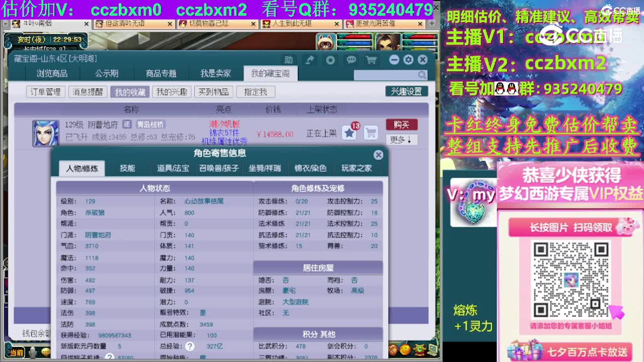Click the red 购买 buy button
This screenshot has height=362, width=644.
[401, 125]
